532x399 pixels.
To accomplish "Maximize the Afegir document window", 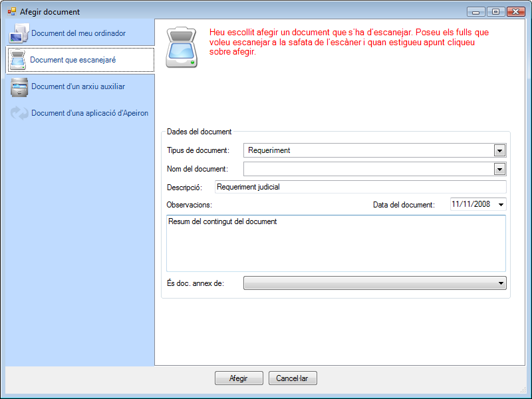I will pos(495,12).
